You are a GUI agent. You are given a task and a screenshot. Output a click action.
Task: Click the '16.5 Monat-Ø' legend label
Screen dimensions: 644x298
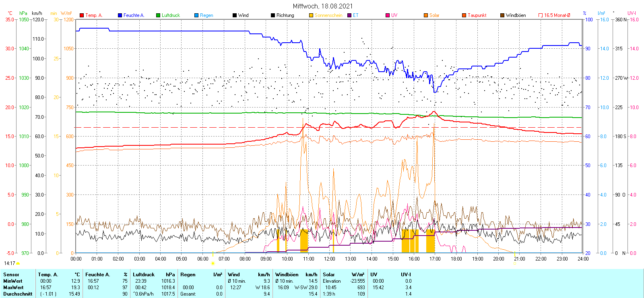pyautogui.click(x=557, y=15)
